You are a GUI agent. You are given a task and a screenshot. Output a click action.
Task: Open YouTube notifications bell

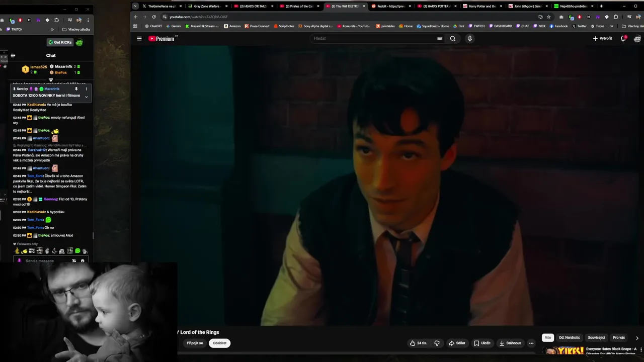point(623,38)
